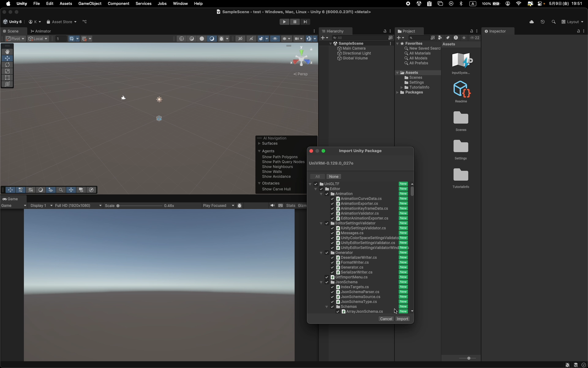Click the InputSystem asset thumbnail

tap(461, 60)
